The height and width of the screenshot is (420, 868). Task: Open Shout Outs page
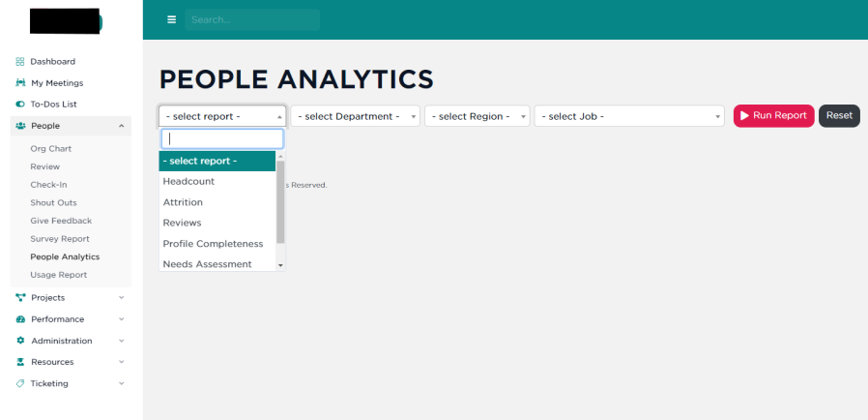pyautogui.click(x=53, y=203)
